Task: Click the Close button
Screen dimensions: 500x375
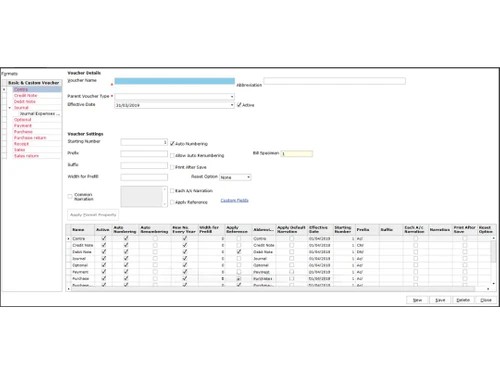Action: tap(486, 300)
